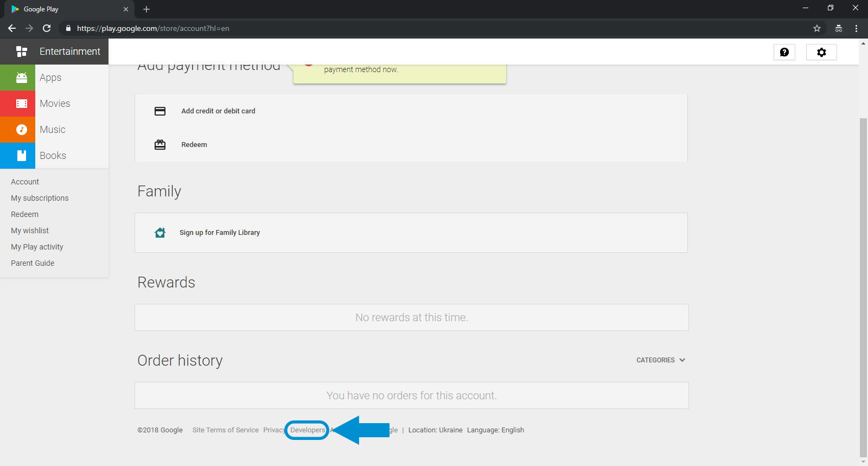Screen dimensions: 868x466
Task: Close the Google Play tab
Action: 126,9
